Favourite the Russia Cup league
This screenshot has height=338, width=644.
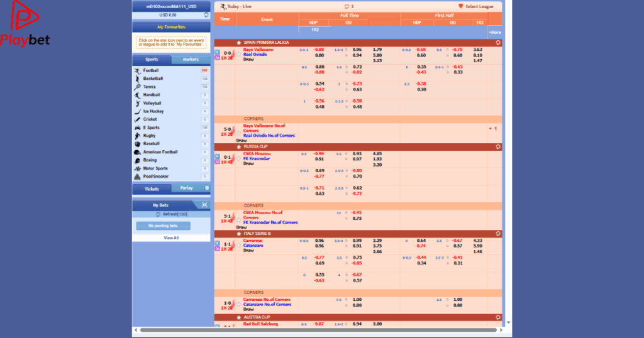click(x=238, y=147)
